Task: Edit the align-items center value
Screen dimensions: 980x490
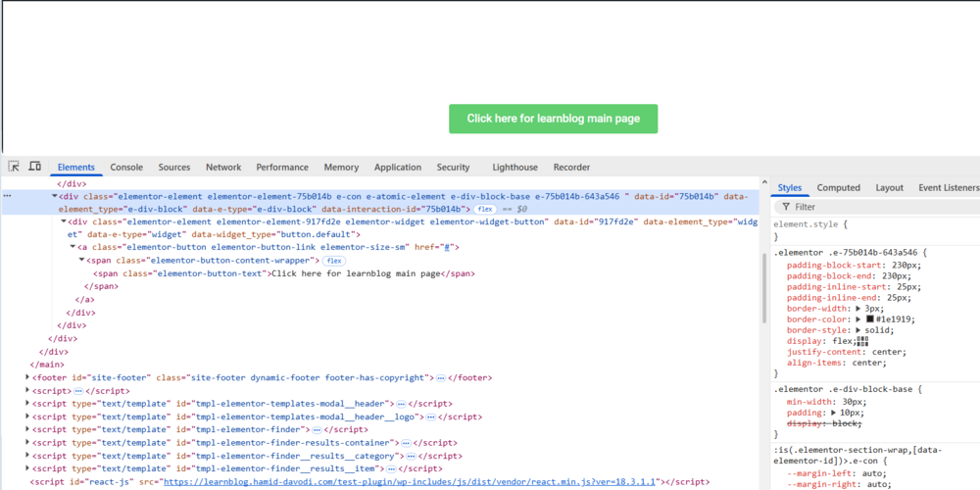Action: pos(870,363)
